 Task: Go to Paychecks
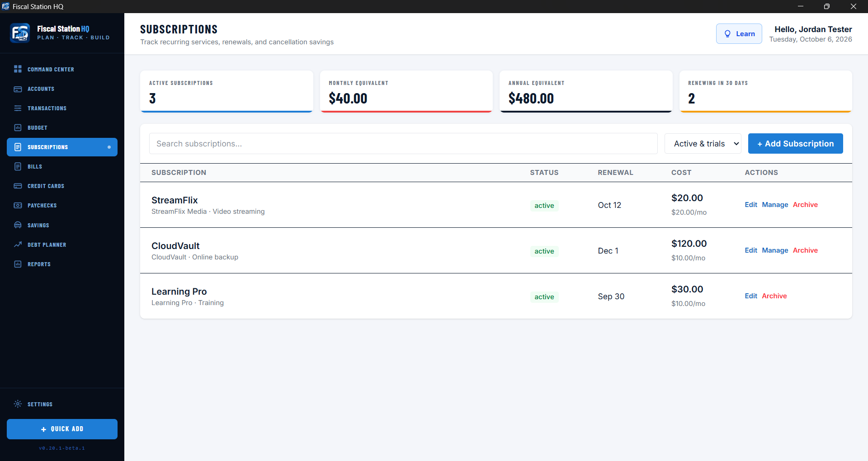point(42,206)
